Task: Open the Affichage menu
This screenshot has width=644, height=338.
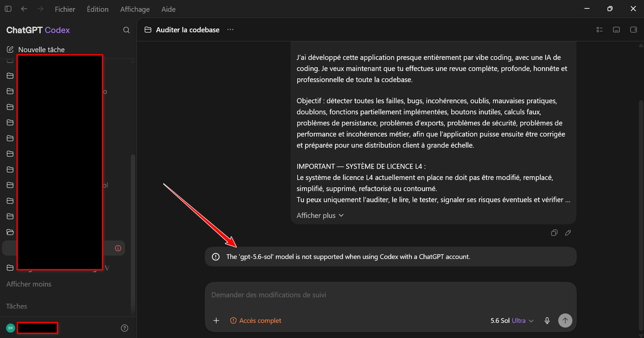Action: click(135, 9)
